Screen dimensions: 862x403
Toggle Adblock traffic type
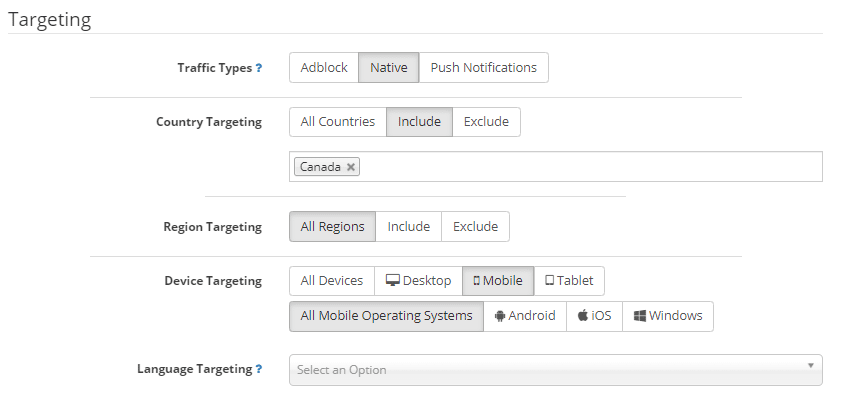[324, 68]
